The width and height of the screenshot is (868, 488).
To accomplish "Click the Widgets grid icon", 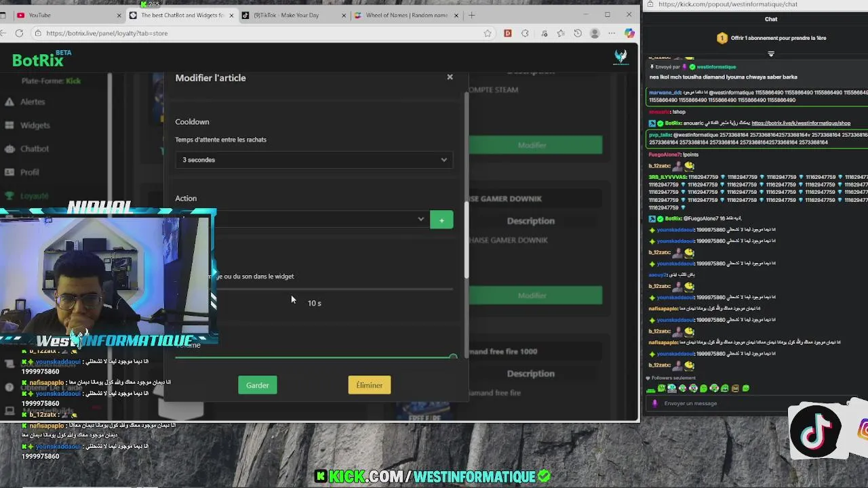I will [x=9, y=125].
